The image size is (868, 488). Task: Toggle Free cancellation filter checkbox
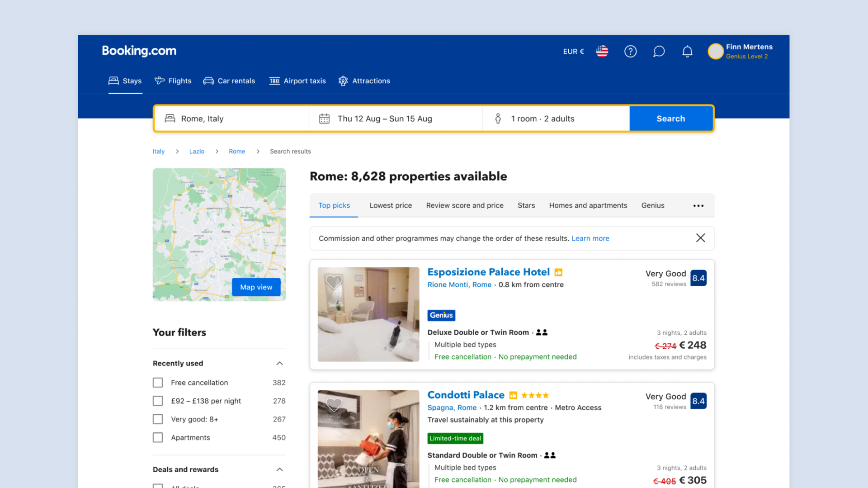pyautogui.click(x=158, y=383)
